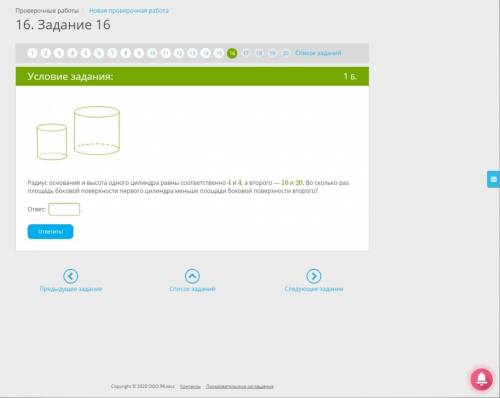Viewport: 500px width, 398px height.
Task: Open the red notification bell
Action: tap(482, 379)
